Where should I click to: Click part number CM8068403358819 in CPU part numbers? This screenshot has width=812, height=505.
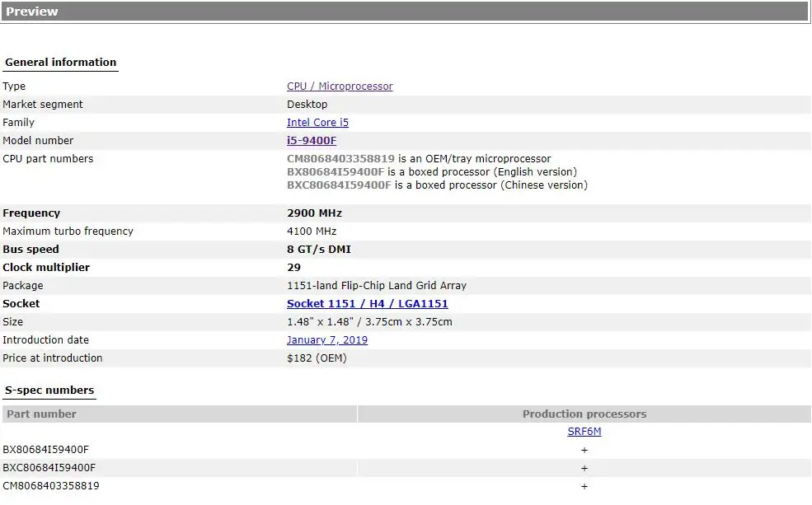(340, 159)
